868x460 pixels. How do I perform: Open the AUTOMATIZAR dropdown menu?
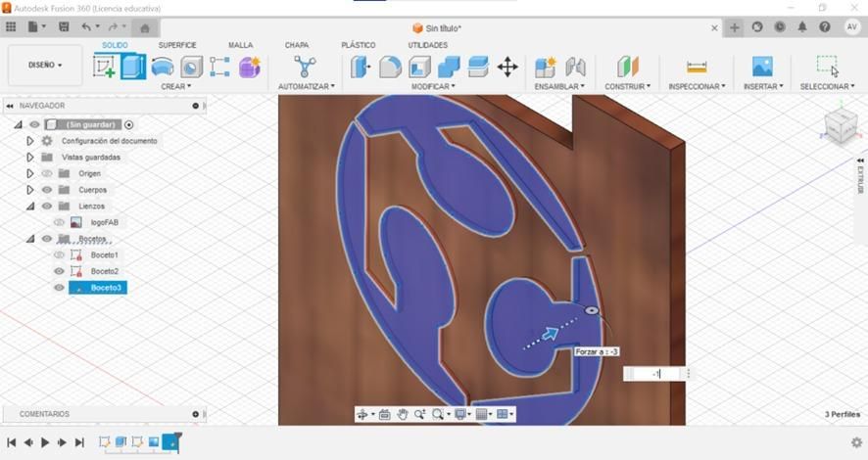[x=306, y=86]
